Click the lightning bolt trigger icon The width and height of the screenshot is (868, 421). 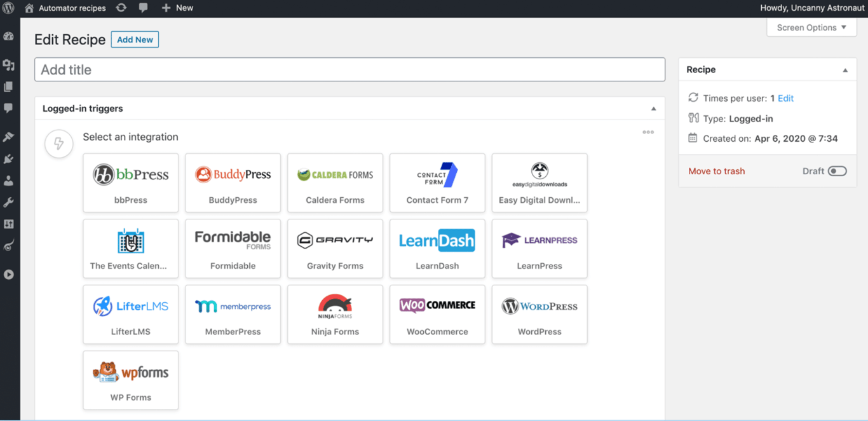pyautogui.click(x=58, y=144)
